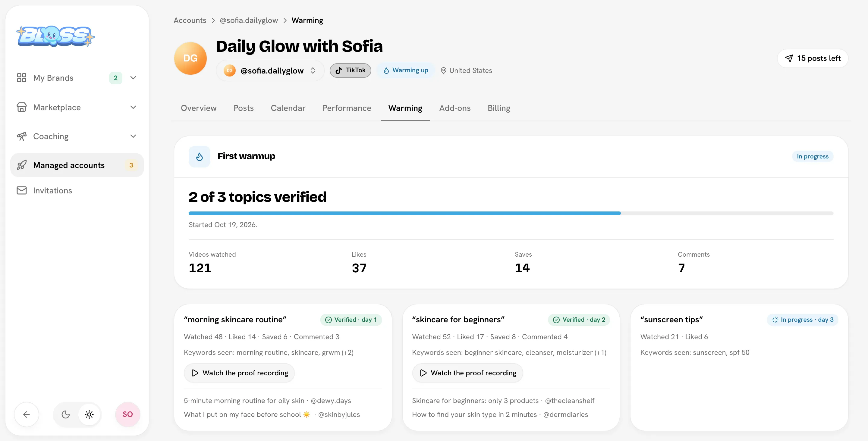Expand the Marketplace chevron
868x441 pixels.
pyautogui.click(x=133, y=107)
